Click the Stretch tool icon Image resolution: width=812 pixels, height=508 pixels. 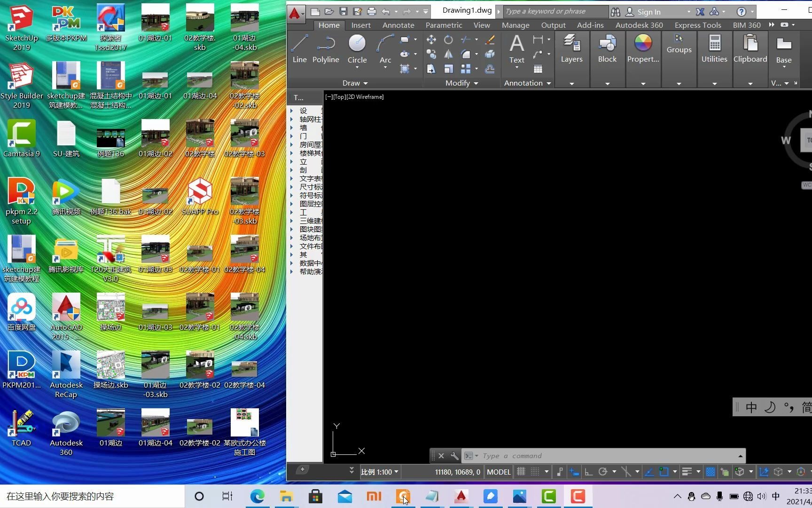[x=431, y=69]
